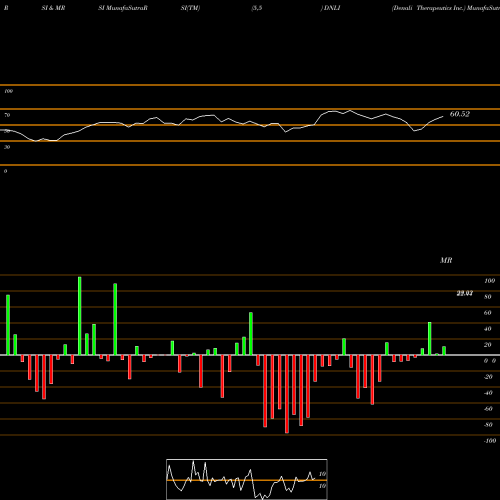
Task: Click the MR panel title label
Action: pyautogui.click(x=446, y=260)
